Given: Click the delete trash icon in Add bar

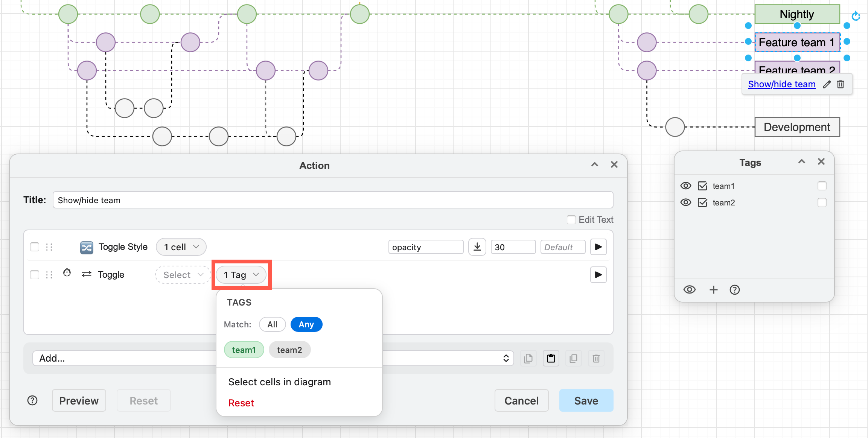Looking at the screenshot, I should coord(596,358).
